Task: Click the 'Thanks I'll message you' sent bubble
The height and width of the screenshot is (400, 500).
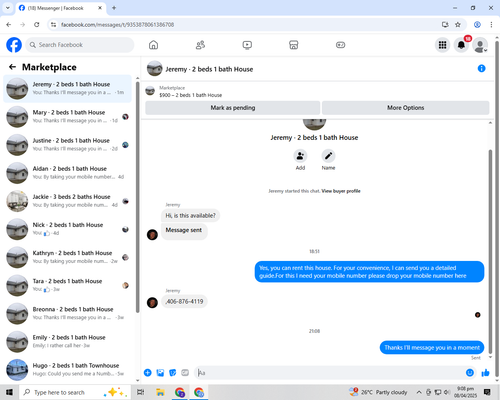Action: [x=432, y=348]
